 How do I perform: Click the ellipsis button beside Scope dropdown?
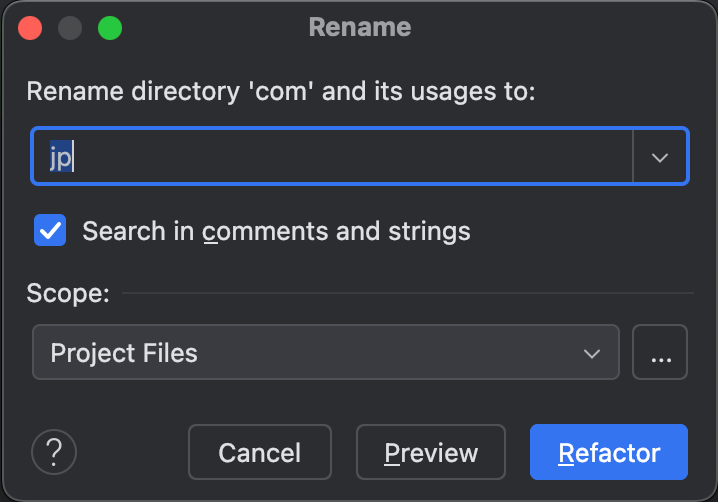[660, 352]
